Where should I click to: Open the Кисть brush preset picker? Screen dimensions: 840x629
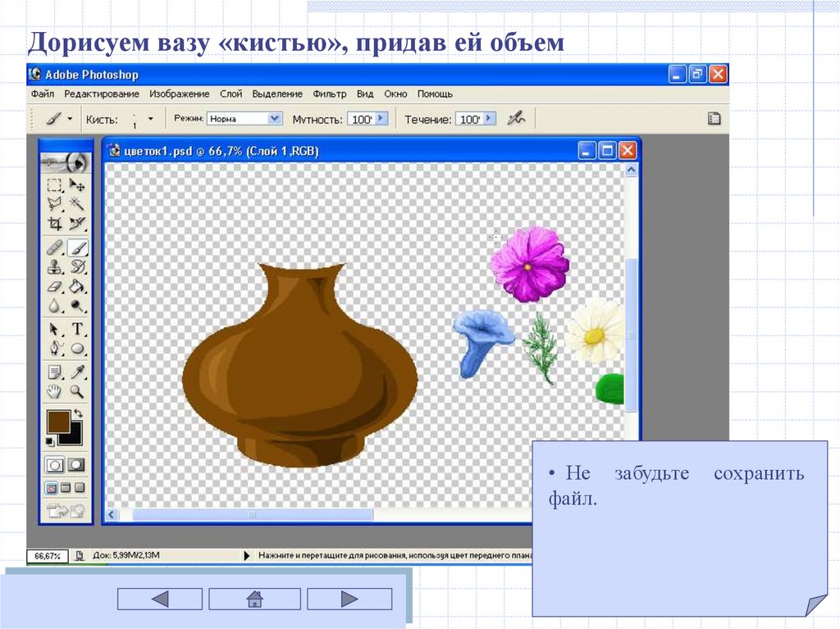(151, 119)
